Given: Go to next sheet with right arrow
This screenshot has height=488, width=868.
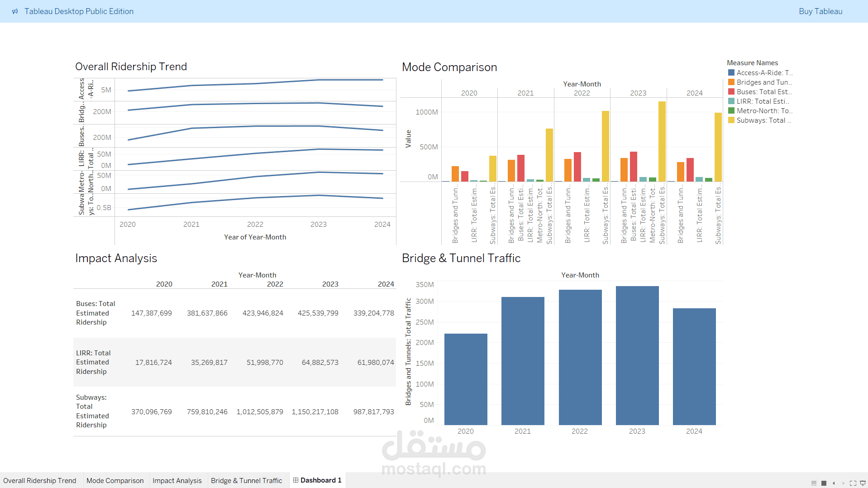Looking at the screenshot, I should 843,483.
